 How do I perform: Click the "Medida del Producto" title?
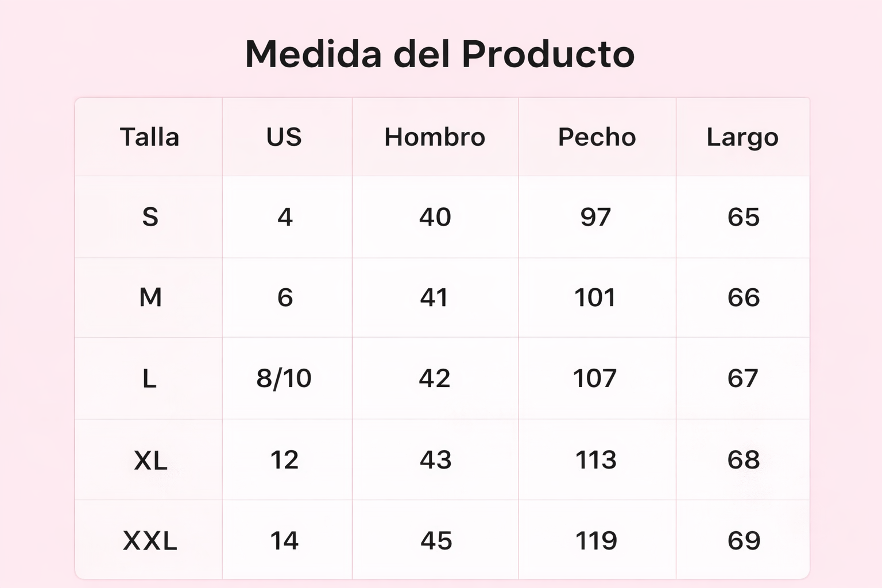pos(440,55)
